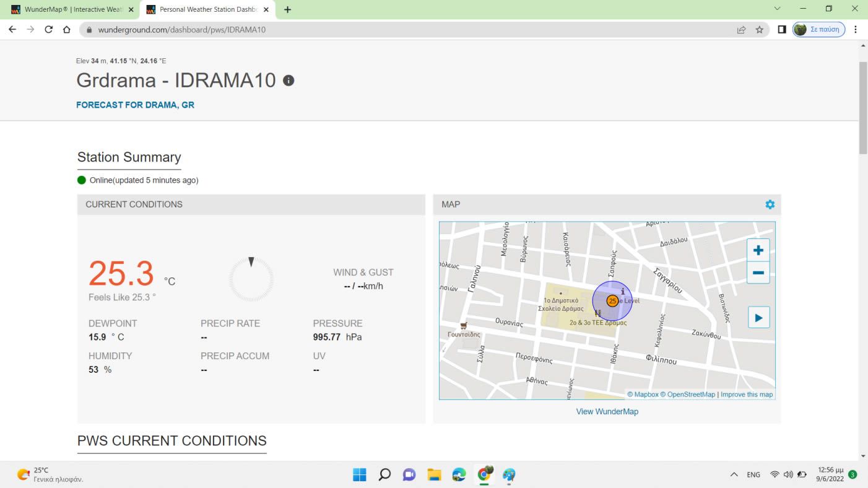Open Forecast for Drama, GR link
868x488 pixels.
[x=135, y=105]
